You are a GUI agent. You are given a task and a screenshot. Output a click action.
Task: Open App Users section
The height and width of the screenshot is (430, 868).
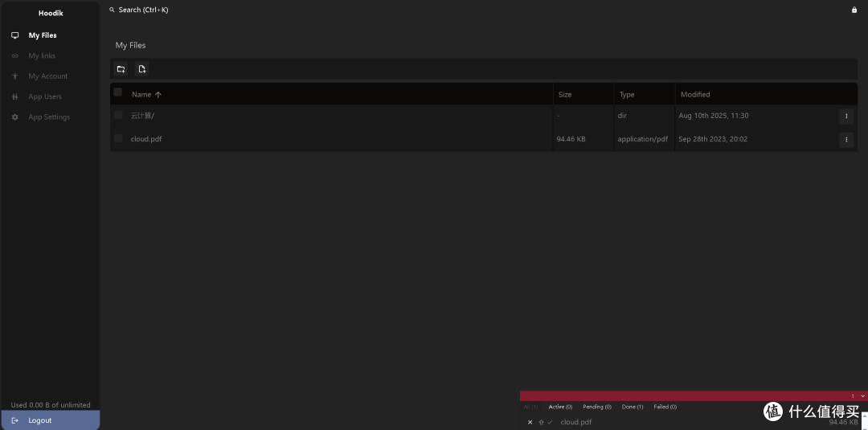50,96
